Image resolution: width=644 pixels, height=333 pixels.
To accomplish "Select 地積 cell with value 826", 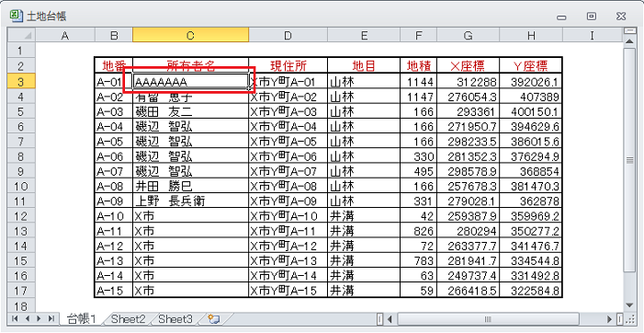I will pos(419,231).
